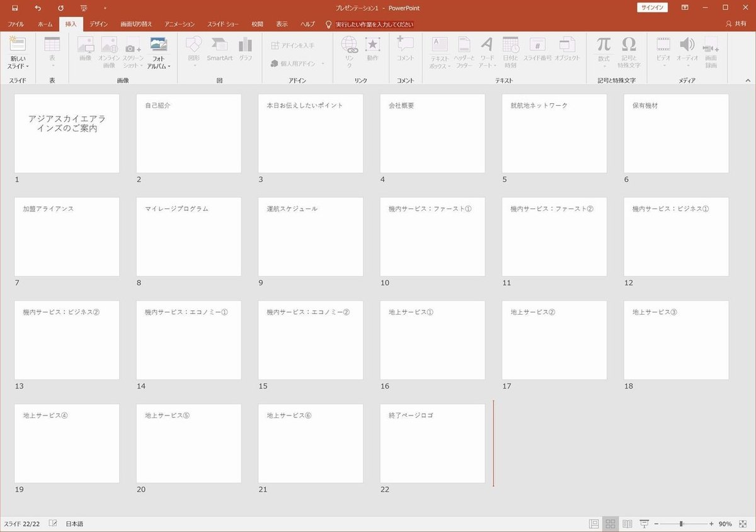Viewport: 756px width, 532px height.
Task: Click the スライド番号 icon
Action: (537, 49)
